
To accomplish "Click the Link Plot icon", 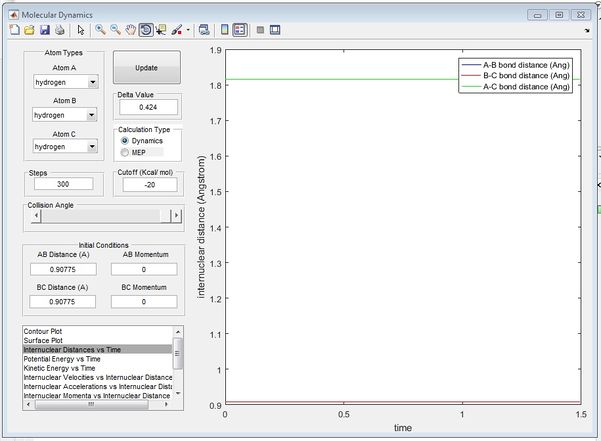I will (x=204, y=30).
